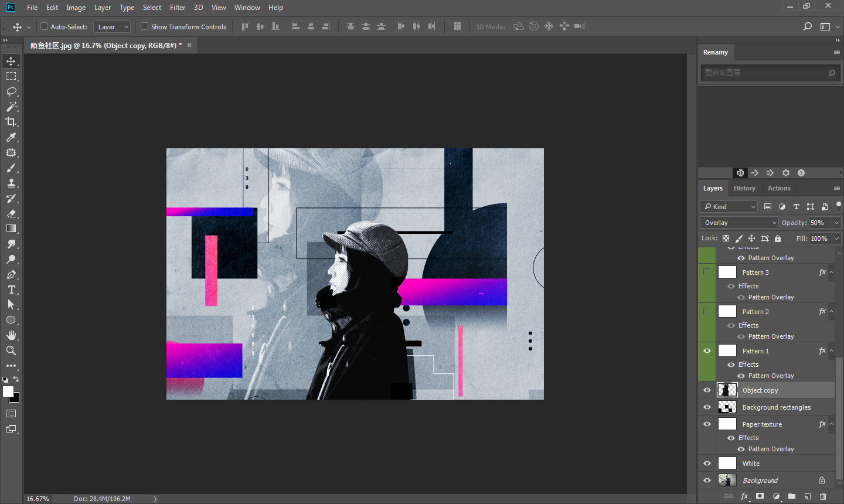Select the Crop tool
The width and height of the screenshot is (844, 504).
click(11, 122)
